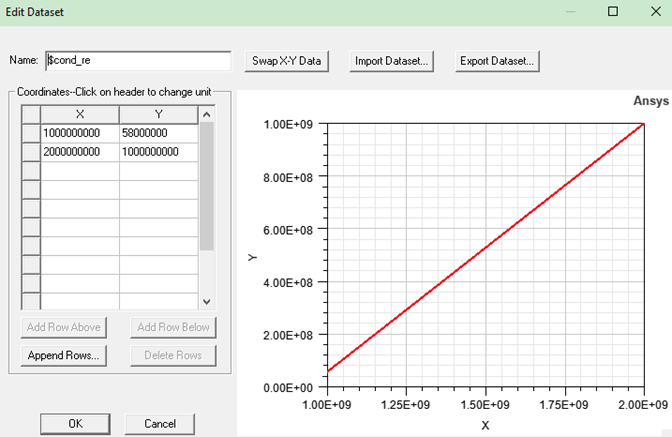
Task: Click the first row selector header
Action: [x=31, y=133]
